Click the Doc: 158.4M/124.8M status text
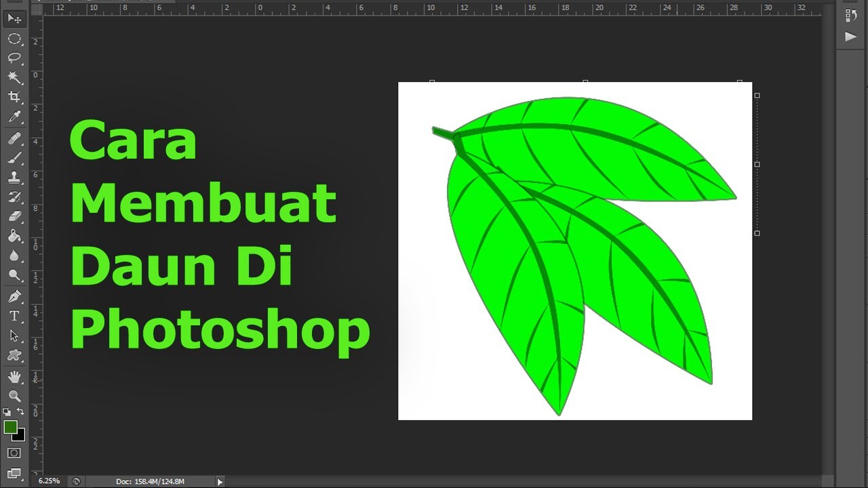Image resolution: width=868 pixels, height=488 pixels. pyautogui.click(x=150, y=482)
